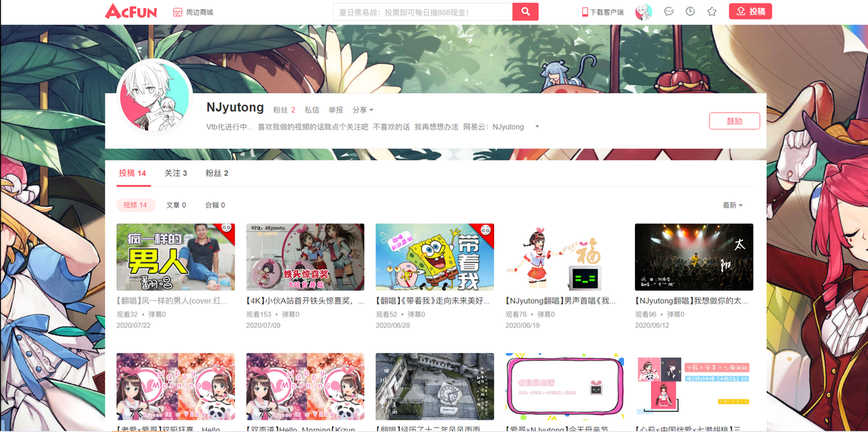The image size is (868, 432).
Task: Click the 观看96 view count
Action: (645, 315)
